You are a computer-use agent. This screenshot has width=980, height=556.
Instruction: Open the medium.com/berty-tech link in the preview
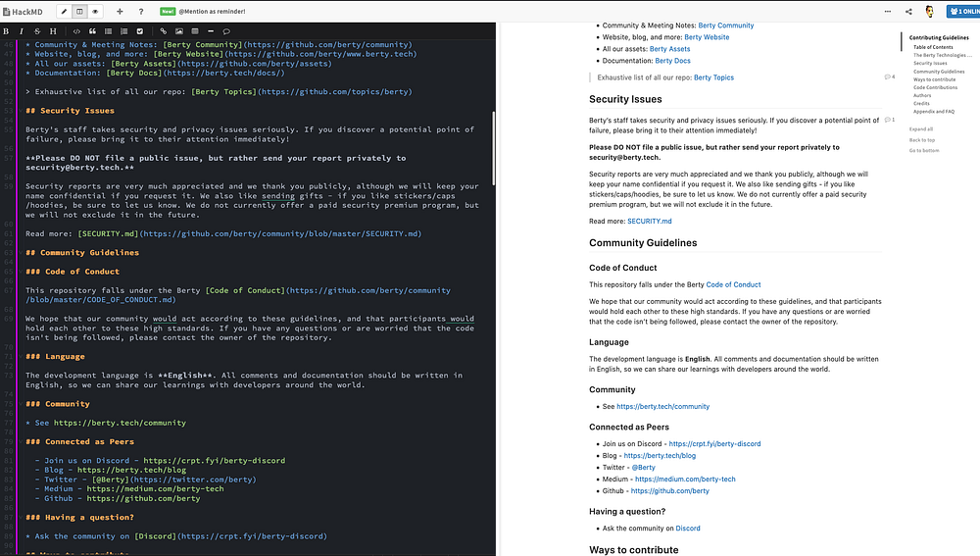click(x=685, y=480)
